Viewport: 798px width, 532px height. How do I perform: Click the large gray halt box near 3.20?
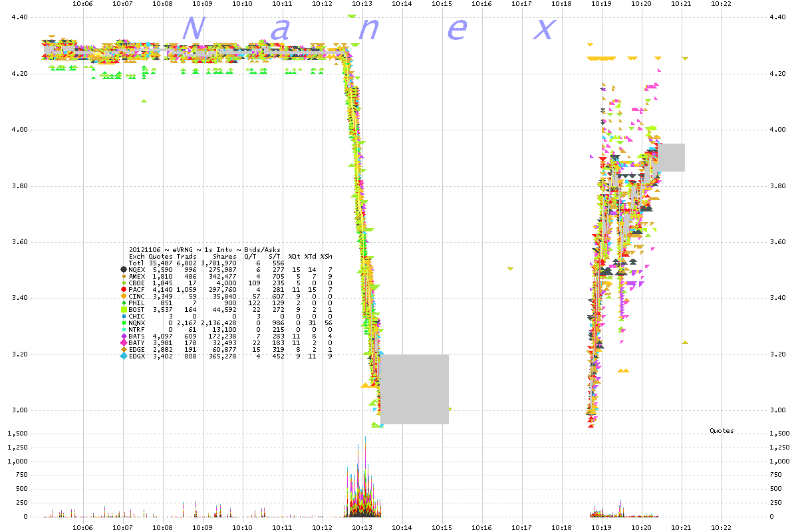[414, 389]
